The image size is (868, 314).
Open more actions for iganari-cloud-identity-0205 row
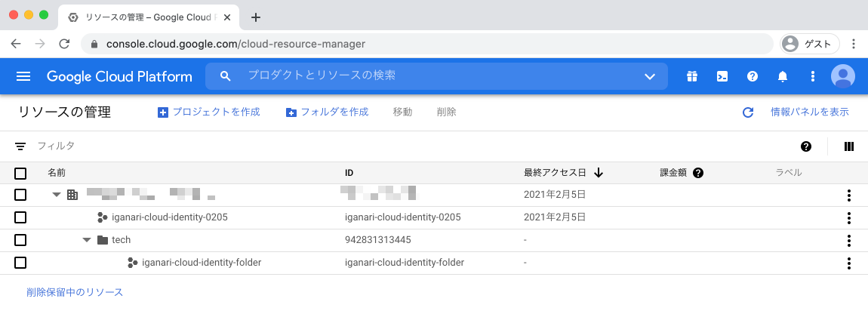click(x=848, y=217)
